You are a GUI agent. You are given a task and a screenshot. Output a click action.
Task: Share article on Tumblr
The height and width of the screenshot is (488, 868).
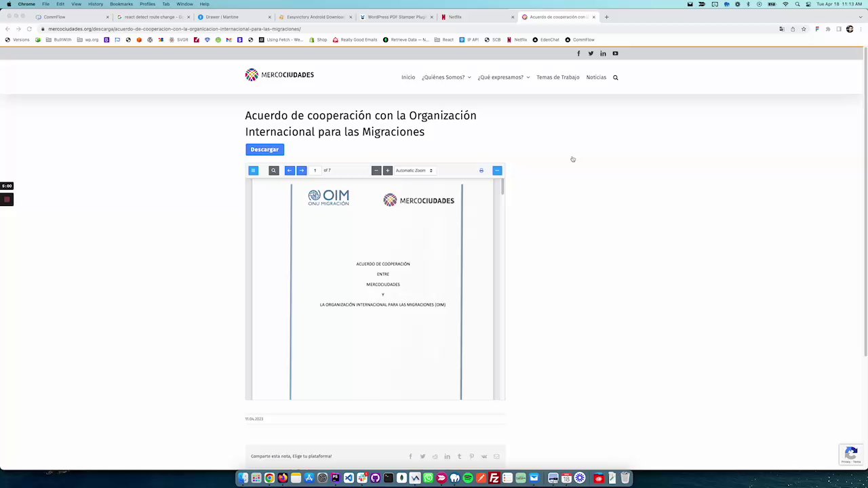459,456
